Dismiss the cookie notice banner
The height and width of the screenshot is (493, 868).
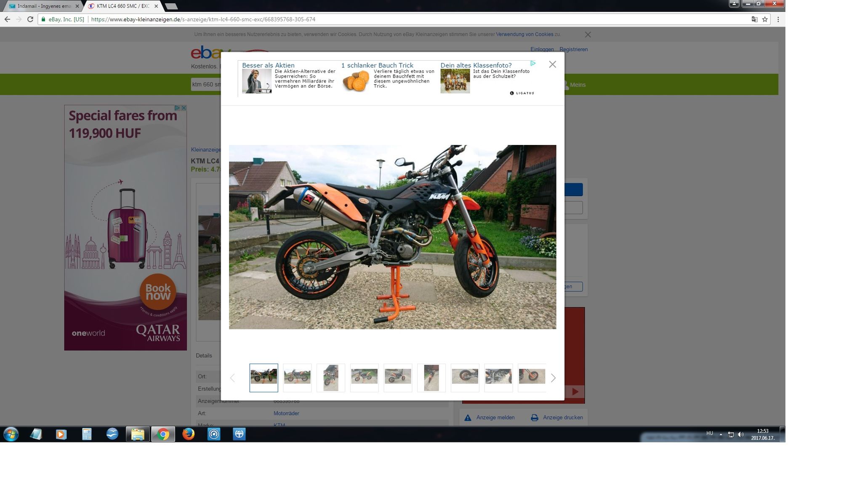pyautogui.click(x=588, y=35)
